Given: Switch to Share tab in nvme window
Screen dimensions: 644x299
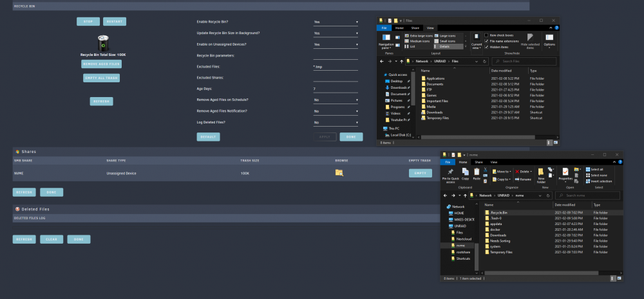Looking at the screenshot, I should click(479, 163).
